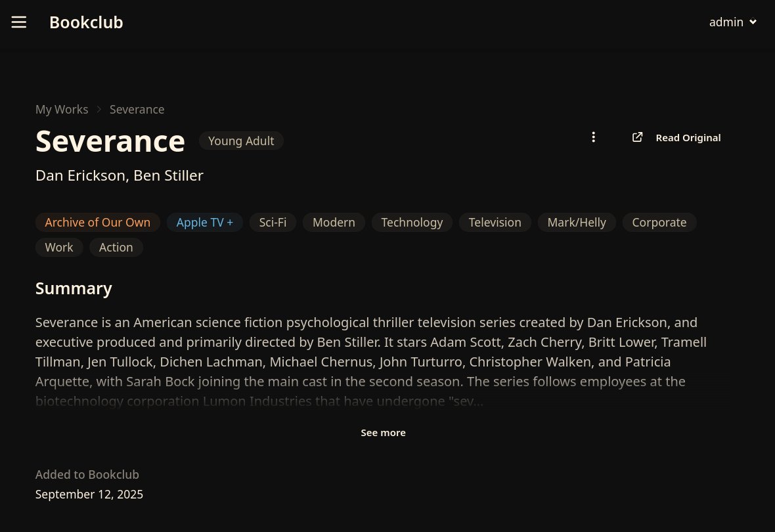Open the three-dot more options menu
Image resolution: width=775 pixels, height=532 pixels.
click(x=594, y=137)
